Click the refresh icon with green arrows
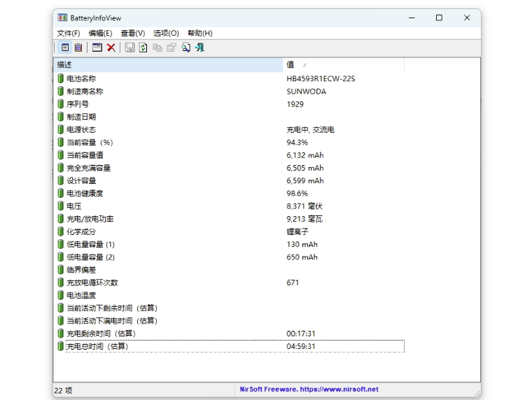This screenshot has height=400, width=532. (143, 48)
